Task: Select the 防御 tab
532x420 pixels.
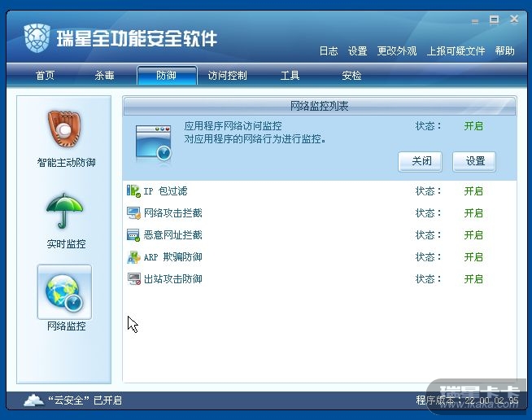Action: coord(167,75)
